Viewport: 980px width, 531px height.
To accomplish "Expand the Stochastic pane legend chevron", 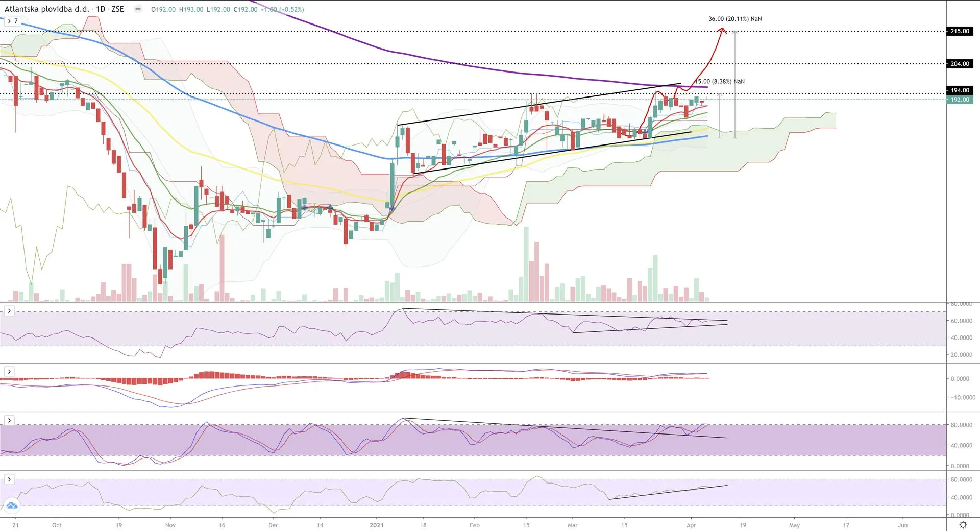I will [x=9, y=420].
